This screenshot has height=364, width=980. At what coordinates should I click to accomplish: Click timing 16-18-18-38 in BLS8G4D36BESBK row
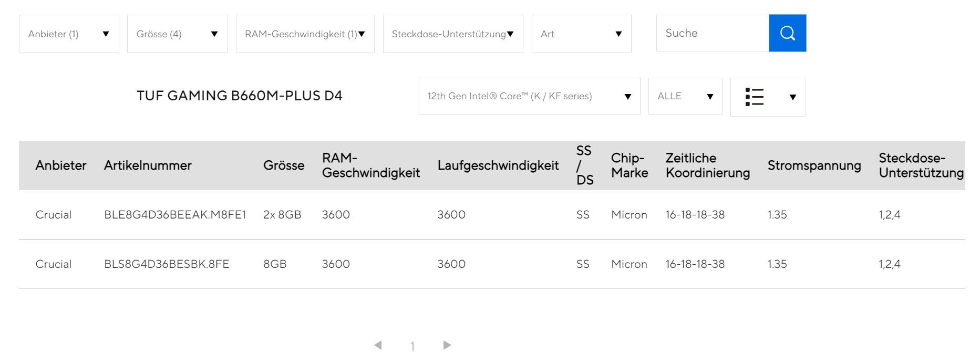coord(695,264)
